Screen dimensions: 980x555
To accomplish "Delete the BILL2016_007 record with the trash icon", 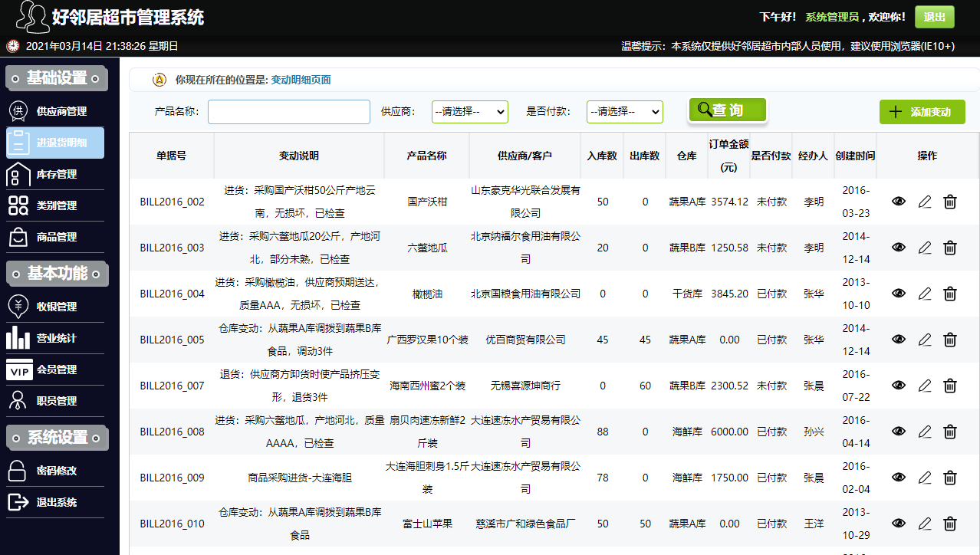I will point(950,386).
